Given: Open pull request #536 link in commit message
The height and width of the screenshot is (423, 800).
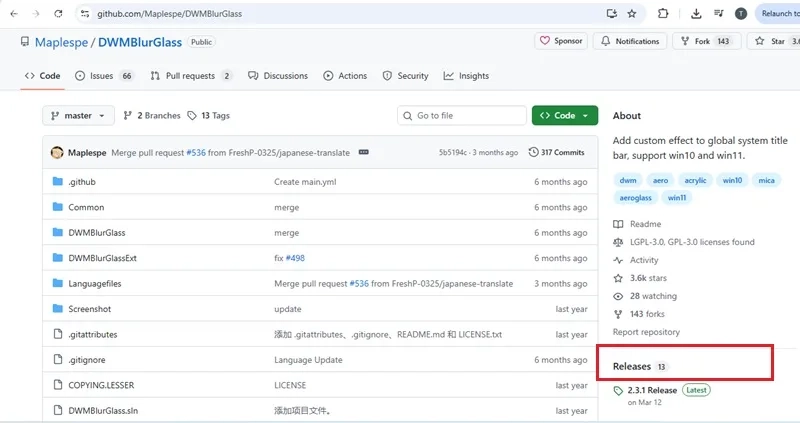Looking at the screenshot, I should click(x=195, y=153).
